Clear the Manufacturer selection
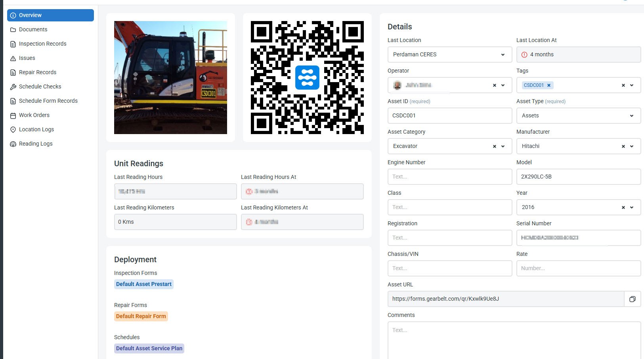The height and width of the screenshot is (359, 644). (623, 146)
